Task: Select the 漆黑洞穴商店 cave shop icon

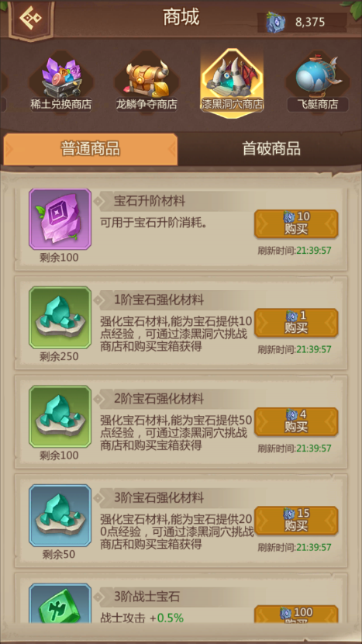Action: point(232,83)
